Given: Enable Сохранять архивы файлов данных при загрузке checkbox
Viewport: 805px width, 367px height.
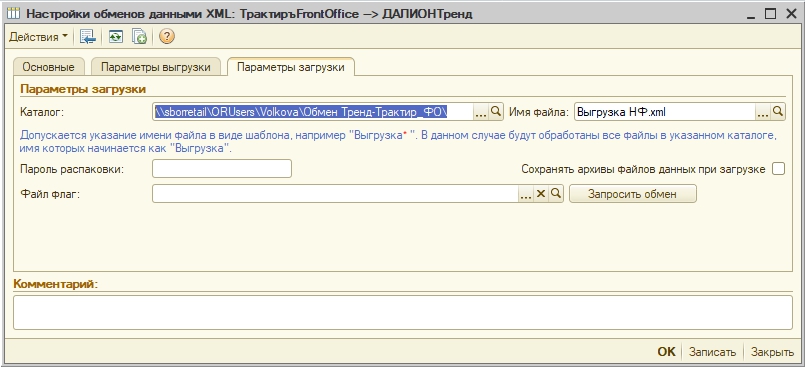Looking at the screenshot, I should (778, 169).
